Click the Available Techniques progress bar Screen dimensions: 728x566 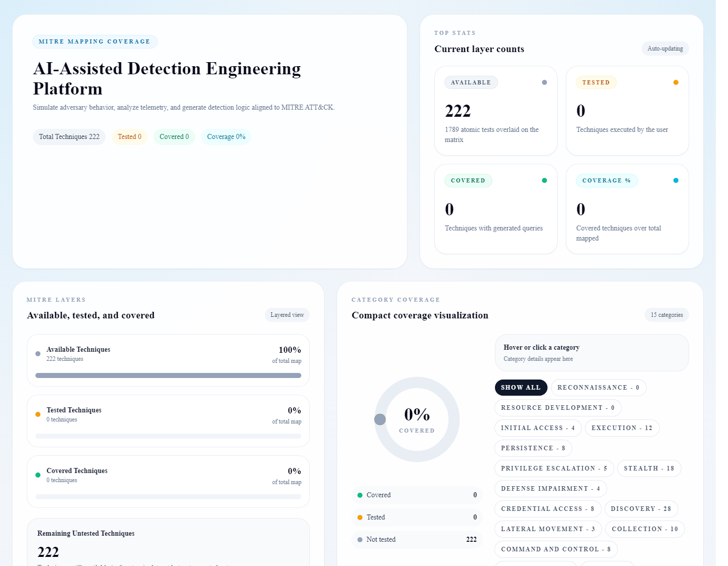point(168,375)
